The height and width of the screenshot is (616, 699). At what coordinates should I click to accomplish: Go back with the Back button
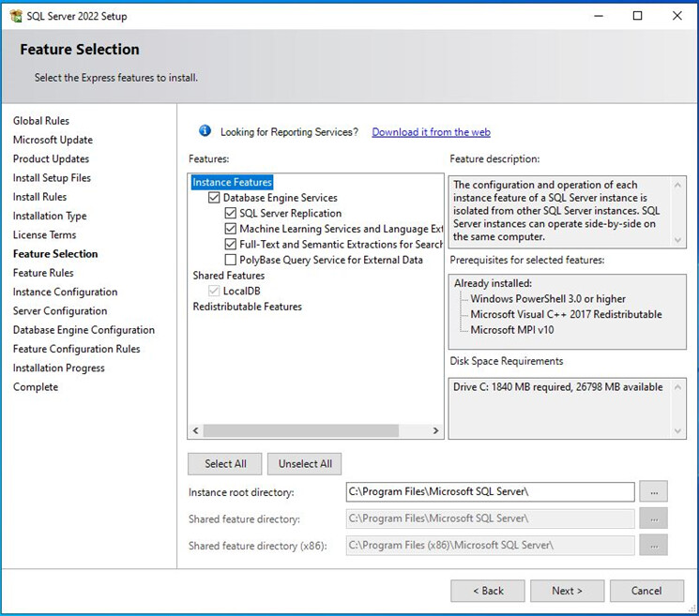488,591
